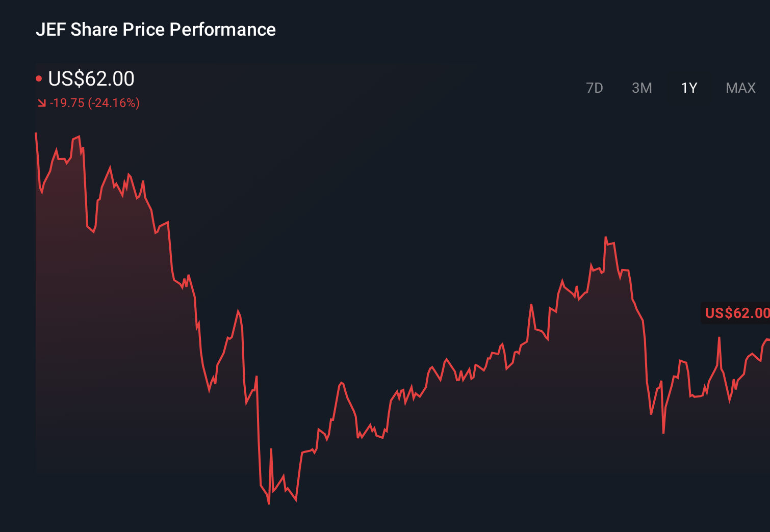Viewport: 770px width, 532px height.
Task: Switch to the 1Y view
Action: tap(688, 88)
